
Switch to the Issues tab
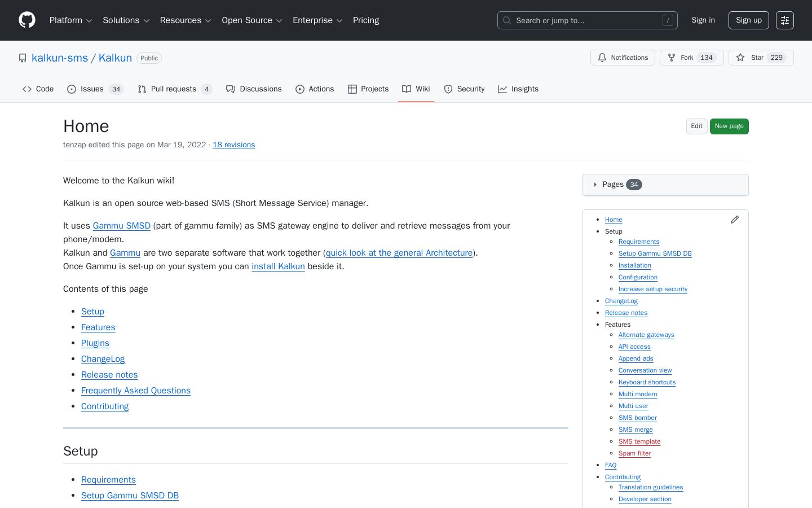(95, 89)
